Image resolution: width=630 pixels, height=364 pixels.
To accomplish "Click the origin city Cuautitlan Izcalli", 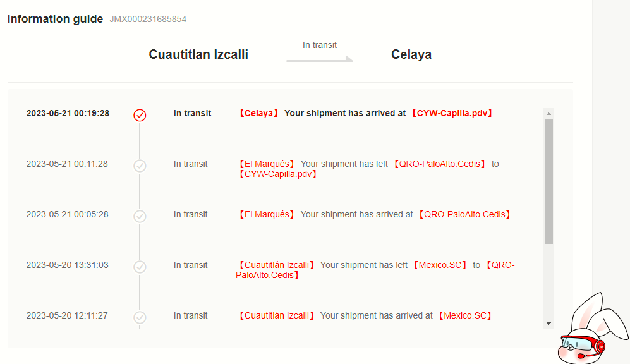I will pyautogui.click(x=198, y=54).
